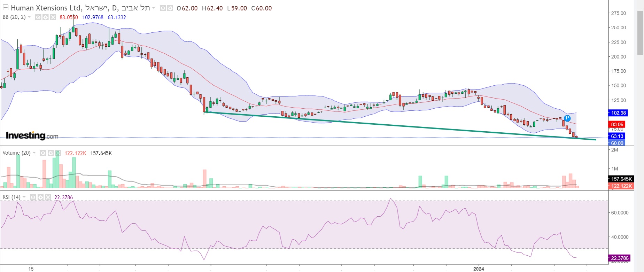Hide the RSI (14) indicator with eye icon

point(33,197)
